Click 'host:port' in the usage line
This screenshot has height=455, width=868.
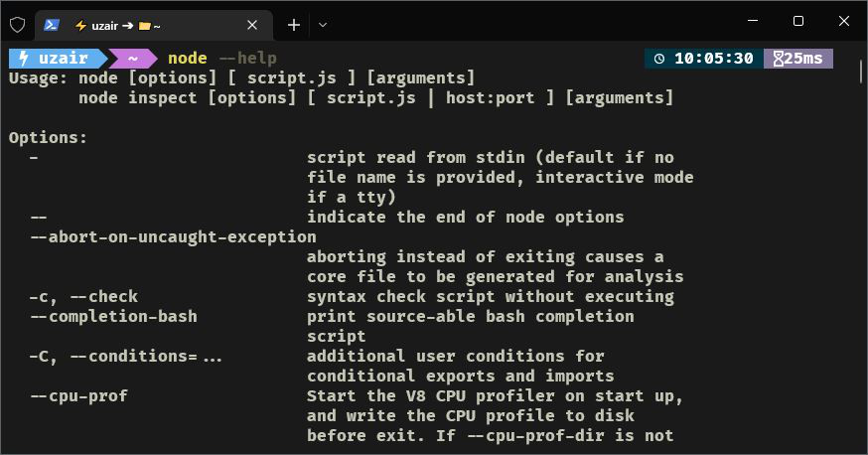click(491, 98)
